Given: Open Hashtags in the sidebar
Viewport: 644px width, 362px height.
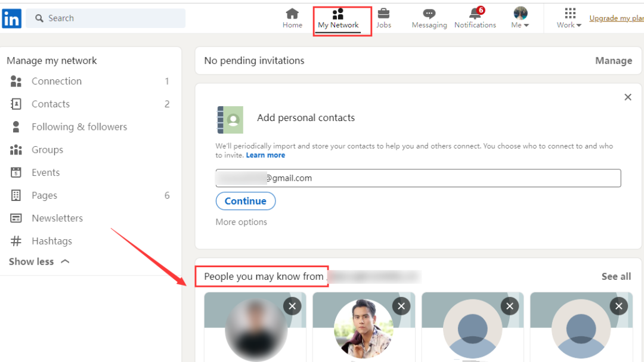Looking at the screenshot, I should [x=51, y=241].
